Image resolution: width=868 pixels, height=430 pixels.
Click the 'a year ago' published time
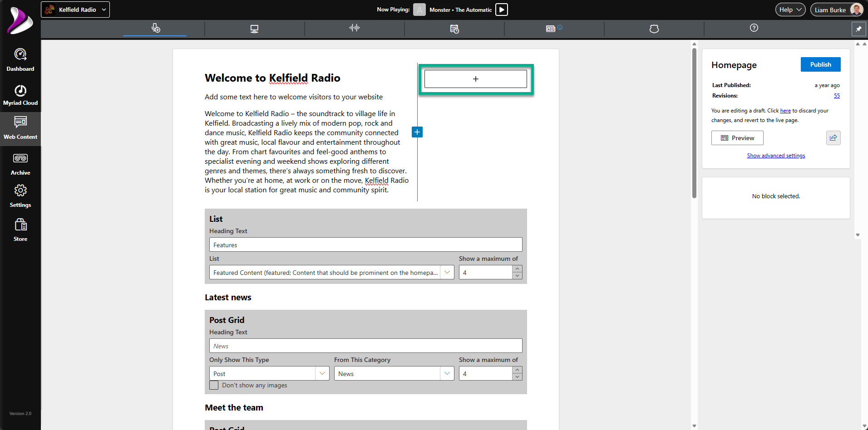tap(827, 85)
